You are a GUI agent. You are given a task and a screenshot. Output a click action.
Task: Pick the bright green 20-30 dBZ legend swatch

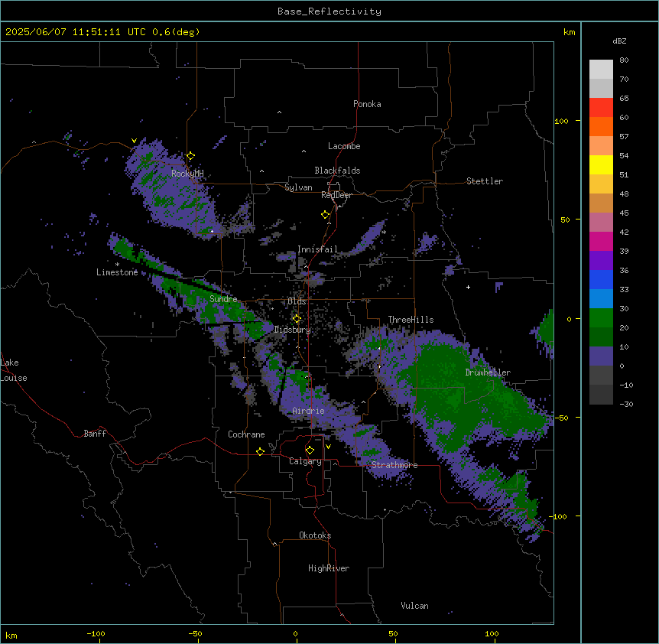click(x=601, y=318)
